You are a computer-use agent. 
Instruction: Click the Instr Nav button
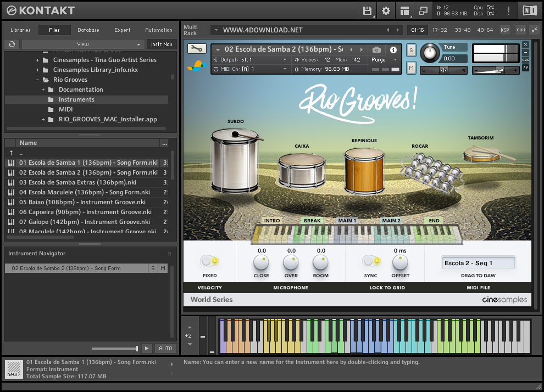[162, 44]
